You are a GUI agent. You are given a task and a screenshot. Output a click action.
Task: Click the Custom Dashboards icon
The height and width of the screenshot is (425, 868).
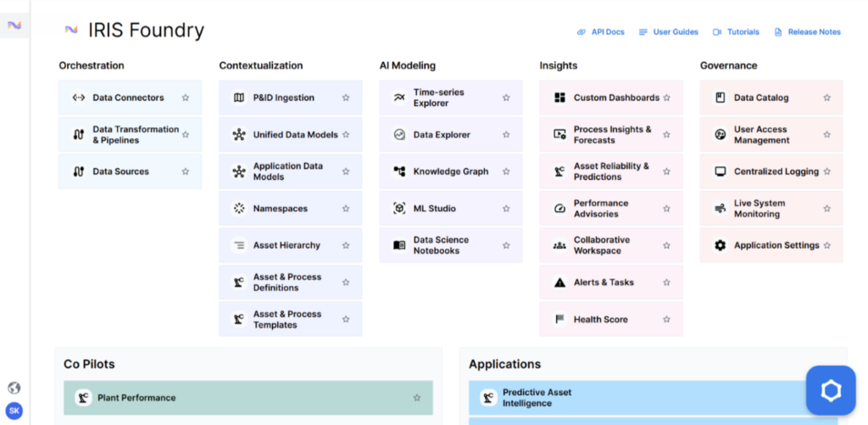click(x=559, y=98)
